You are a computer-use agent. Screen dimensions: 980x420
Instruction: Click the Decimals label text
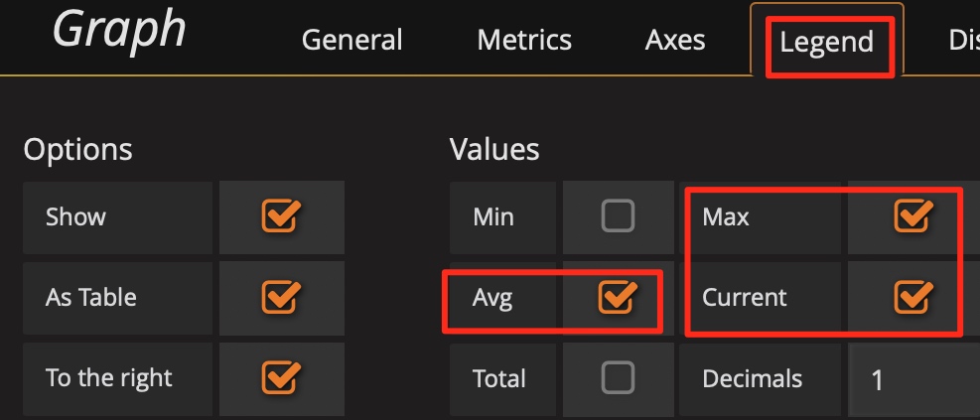[x=752, y=378]
